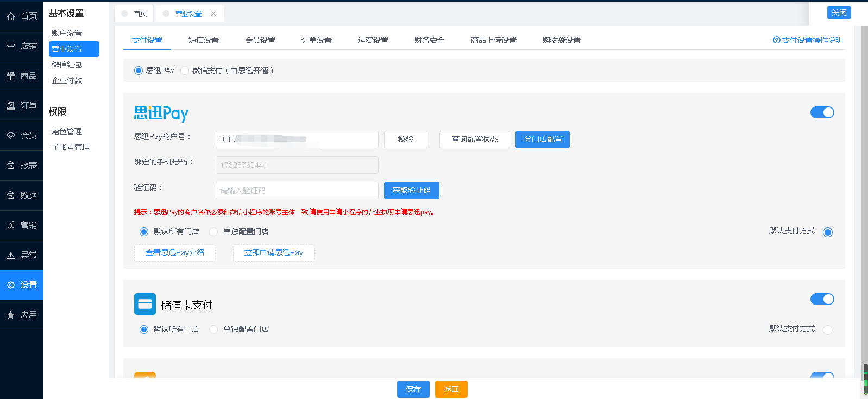Screen dimensions: 868x399
Task: Click the 保存 button
Action: [413, 389]
